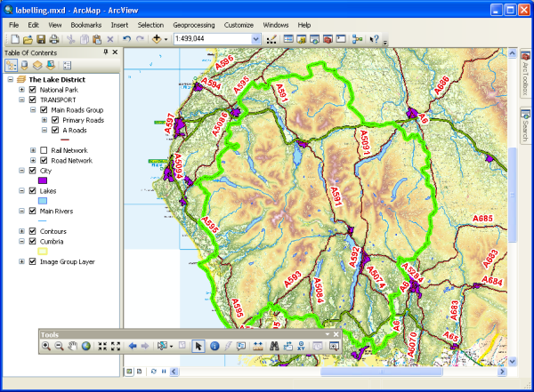This screenshot has width=534, height=392.
Task: Activate the Identify tool
Action: pyautogui.click(x=214, y=347)
